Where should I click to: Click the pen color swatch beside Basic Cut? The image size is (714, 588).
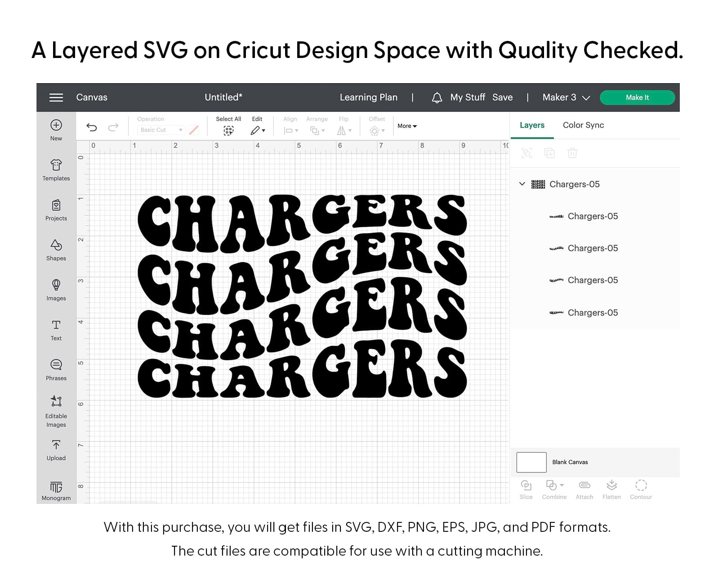pos(194,130)
